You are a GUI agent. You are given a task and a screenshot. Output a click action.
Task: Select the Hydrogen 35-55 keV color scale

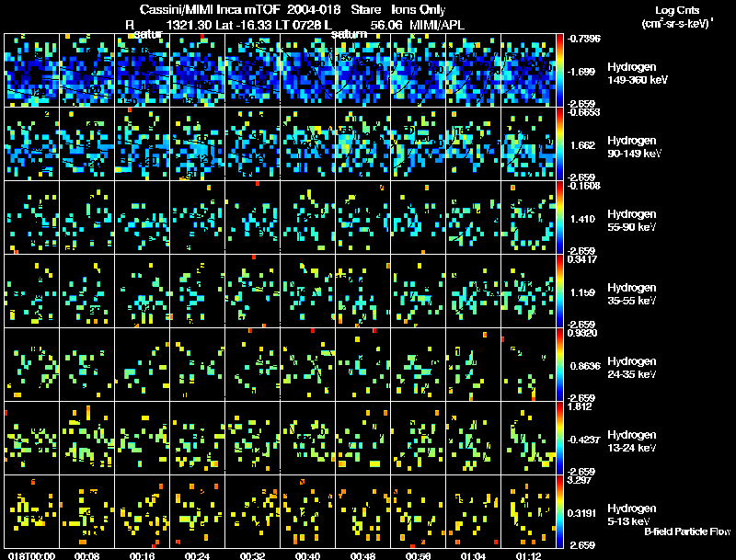pos(559,291)
